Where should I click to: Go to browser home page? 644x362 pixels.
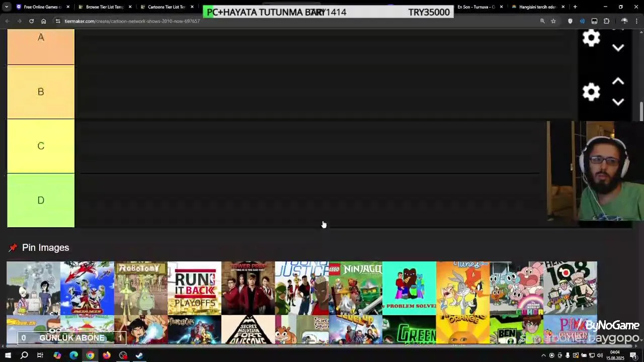click(43, 21)
